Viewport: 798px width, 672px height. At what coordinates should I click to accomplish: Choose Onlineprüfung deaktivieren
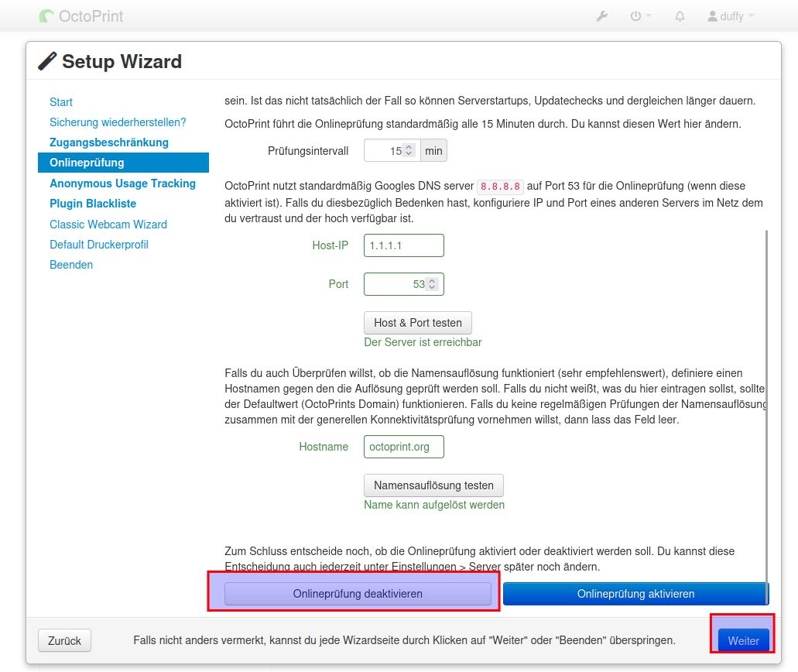point(358,594)
